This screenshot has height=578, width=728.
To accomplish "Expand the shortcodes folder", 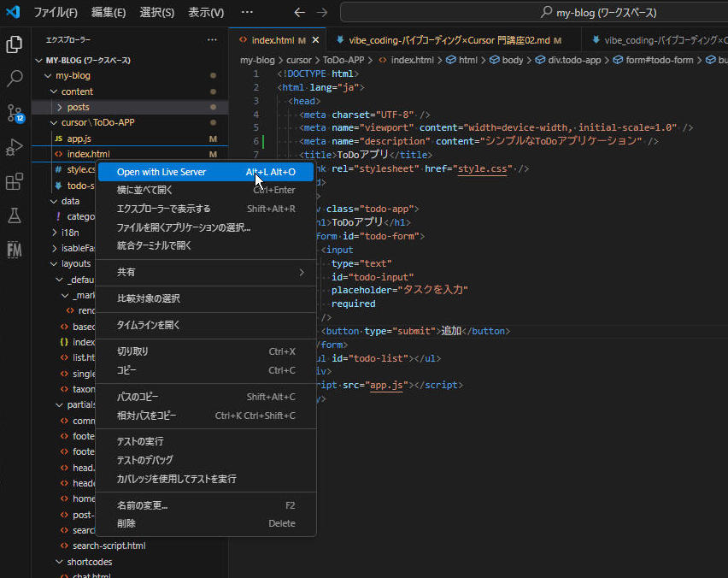I will [89, 562].
